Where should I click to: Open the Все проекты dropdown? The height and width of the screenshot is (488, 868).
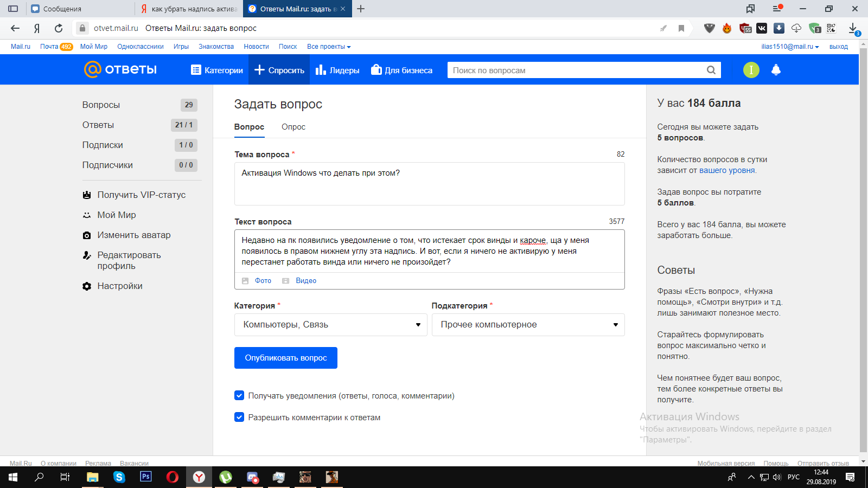click(x=329, y=47)
